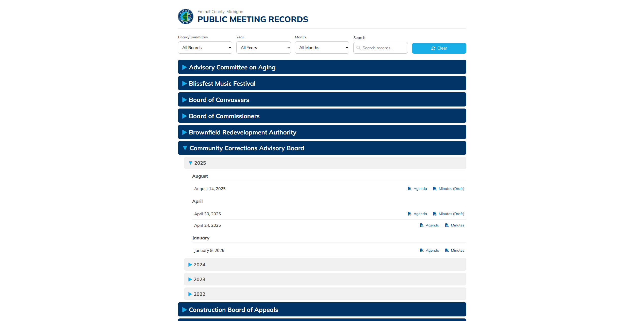The height and width of the screenshot is (321, 644).
Task: Open the All Years dropdown
Action: tap(263, 48)
